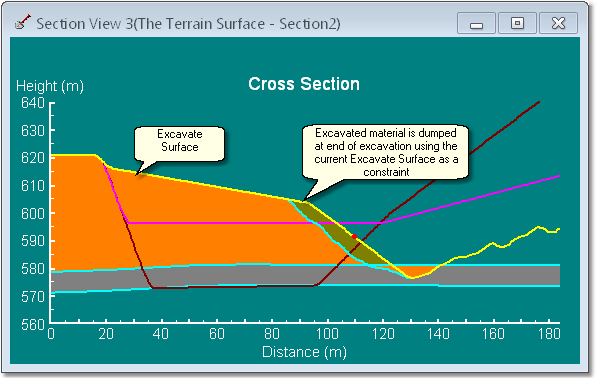
Task: Maximize the Section View 3 window
Action: (517, 23)
